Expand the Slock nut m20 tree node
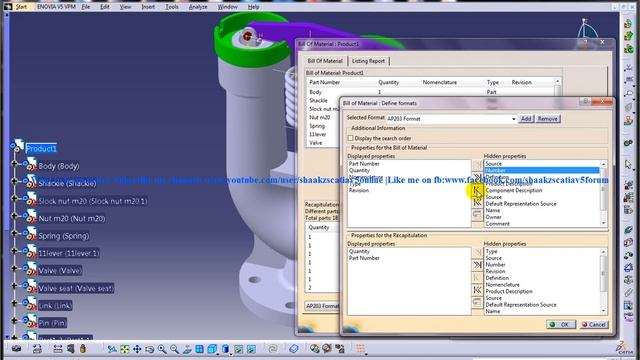The height and width of the screenshot is (360, 640). [x=14, y=199]
